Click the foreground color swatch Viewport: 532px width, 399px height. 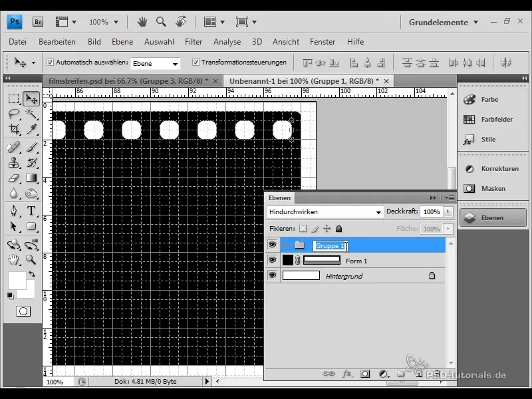click(16, 280)
